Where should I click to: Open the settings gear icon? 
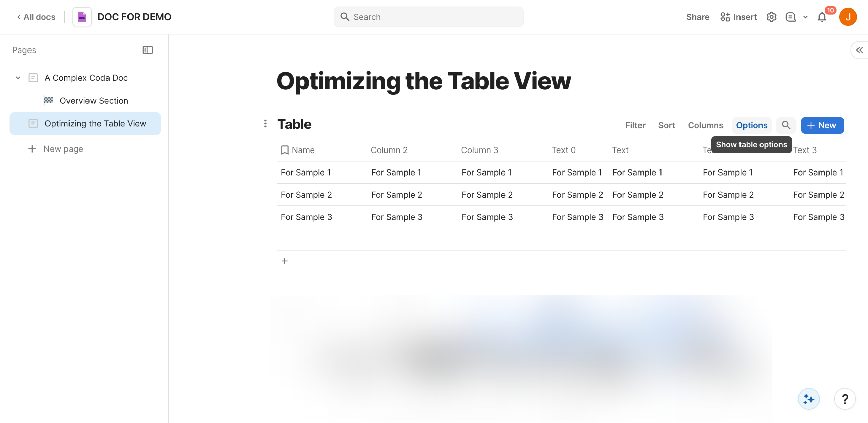tap(771, 17)
